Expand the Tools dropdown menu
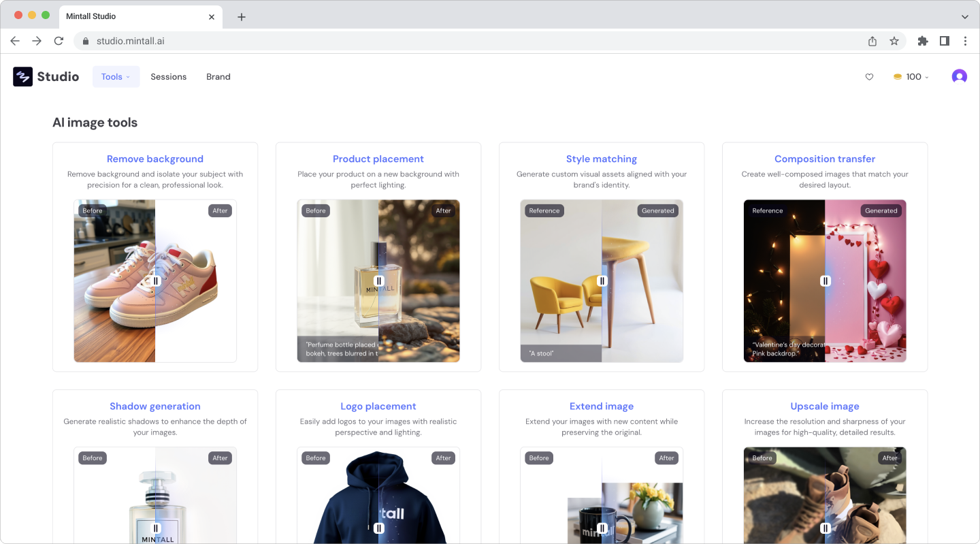Screen dimensions: 980x544 (116, 77)
